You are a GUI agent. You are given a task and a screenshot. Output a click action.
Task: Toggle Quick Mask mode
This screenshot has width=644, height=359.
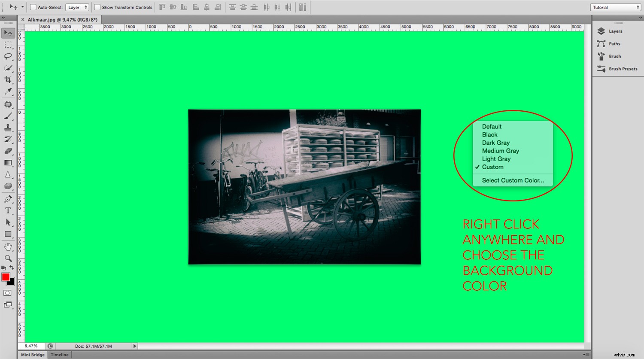[7, 293]
